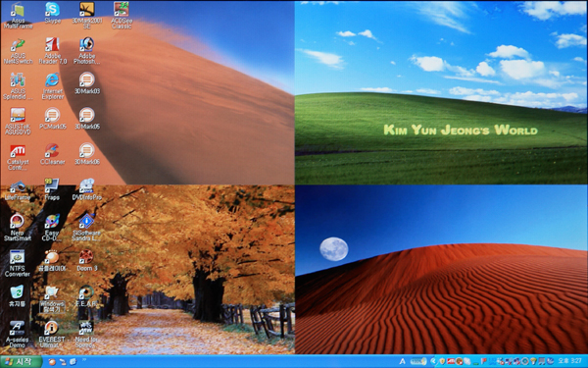588x368 pixels.
Task: Click the language bar A indicator
Action: click(403, 361)
